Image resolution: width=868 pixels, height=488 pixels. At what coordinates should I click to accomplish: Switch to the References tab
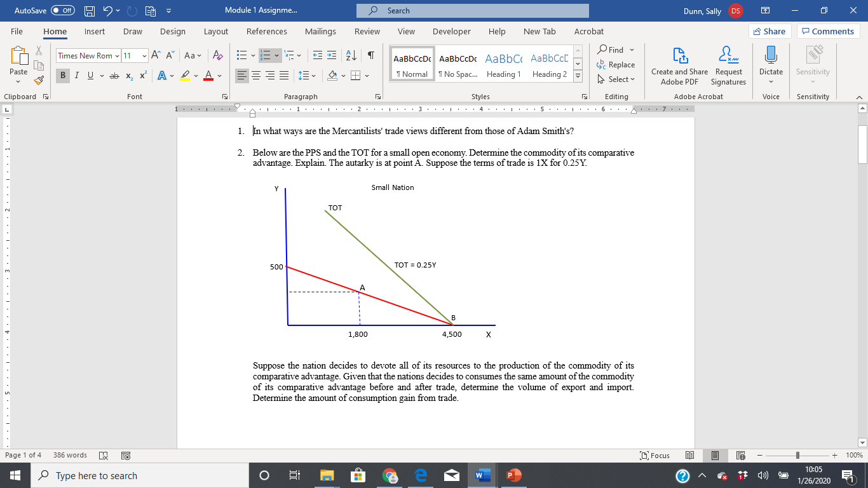(x=267, y=31)
